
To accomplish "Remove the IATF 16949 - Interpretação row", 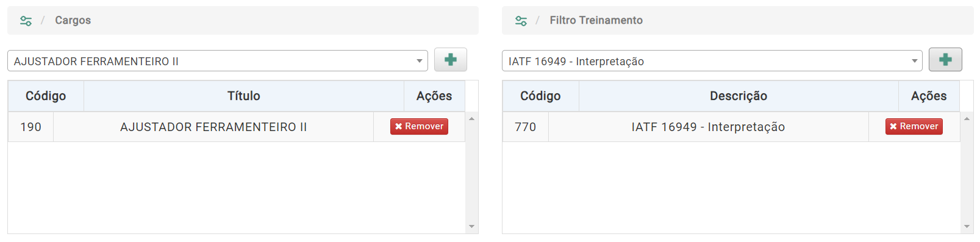I will (x=914, y=126).
